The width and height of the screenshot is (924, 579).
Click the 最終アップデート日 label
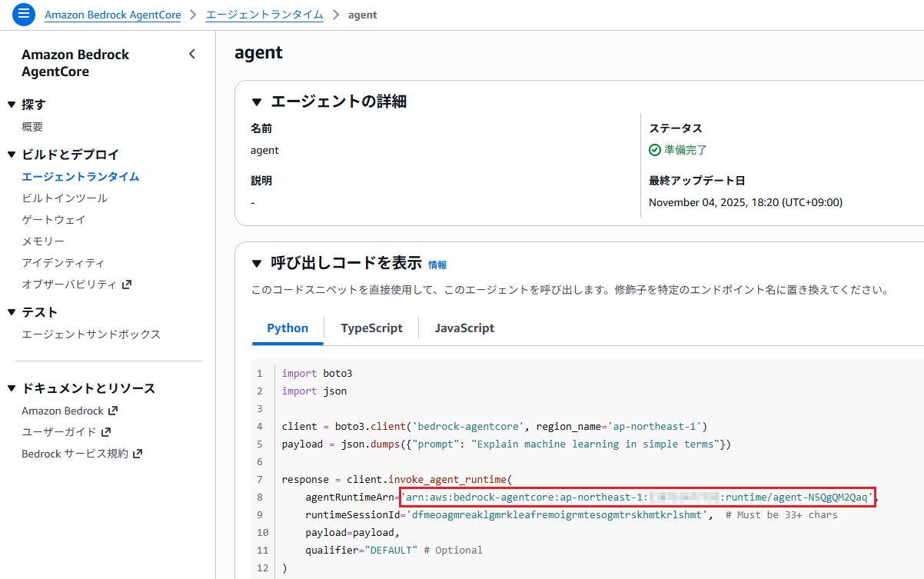696,181
